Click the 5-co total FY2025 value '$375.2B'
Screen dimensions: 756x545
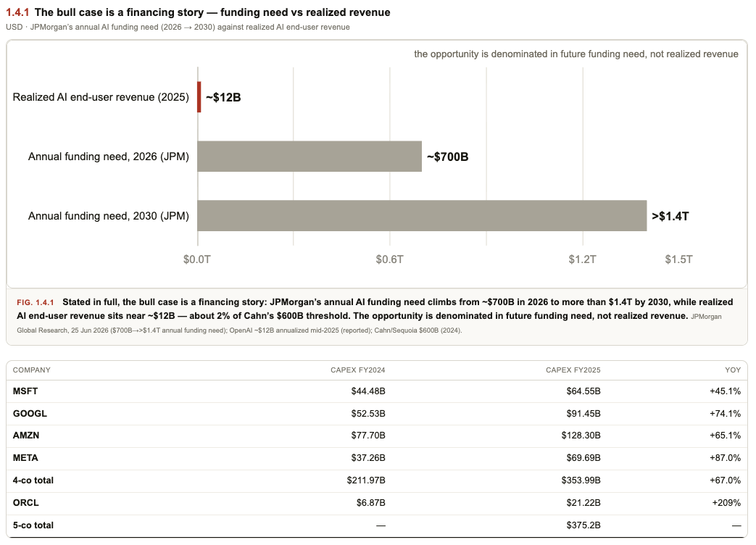pos(583,525)
